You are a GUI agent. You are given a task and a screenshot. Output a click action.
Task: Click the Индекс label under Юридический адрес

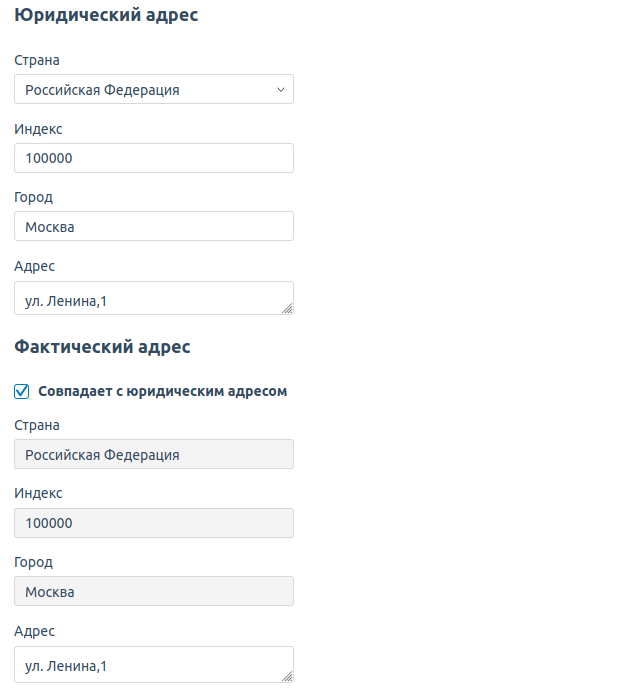pos(38,129)
